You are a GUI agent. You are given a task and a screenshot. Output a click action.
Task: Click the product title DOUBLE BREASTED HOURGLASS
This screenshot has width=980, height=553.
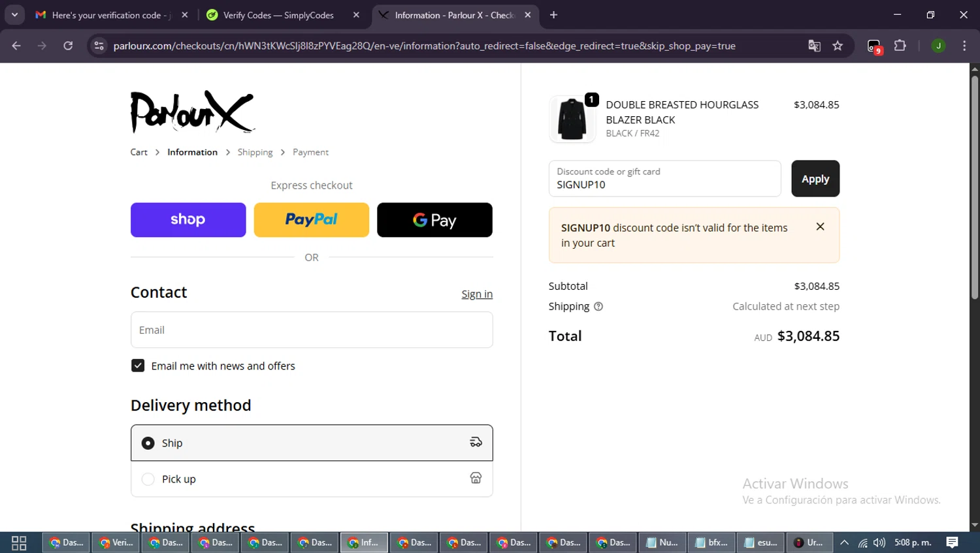pos(682,104)
